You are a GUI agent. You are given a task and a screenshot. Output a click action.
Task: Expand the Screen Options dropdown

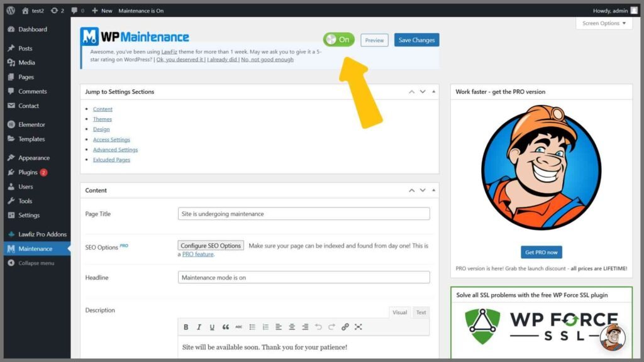click(x=604, y=23)
